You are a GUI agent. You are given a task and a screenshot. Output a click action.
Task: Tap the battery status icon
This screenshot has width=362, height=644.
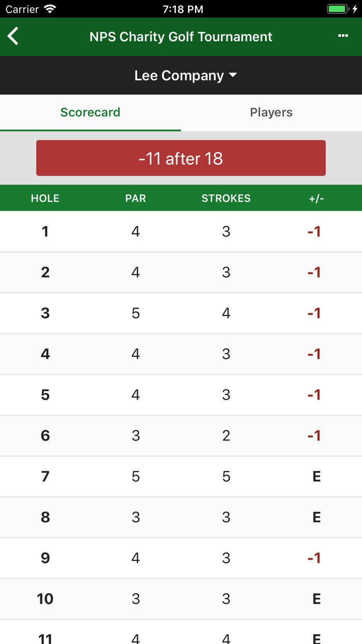click(x=338, y=9)
